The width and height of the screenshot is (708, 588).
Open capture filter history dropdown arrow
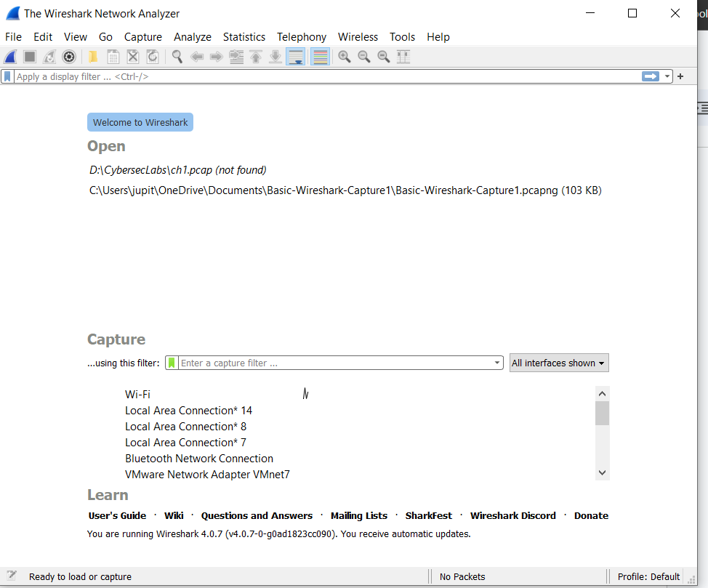click(x=496, y=363)
